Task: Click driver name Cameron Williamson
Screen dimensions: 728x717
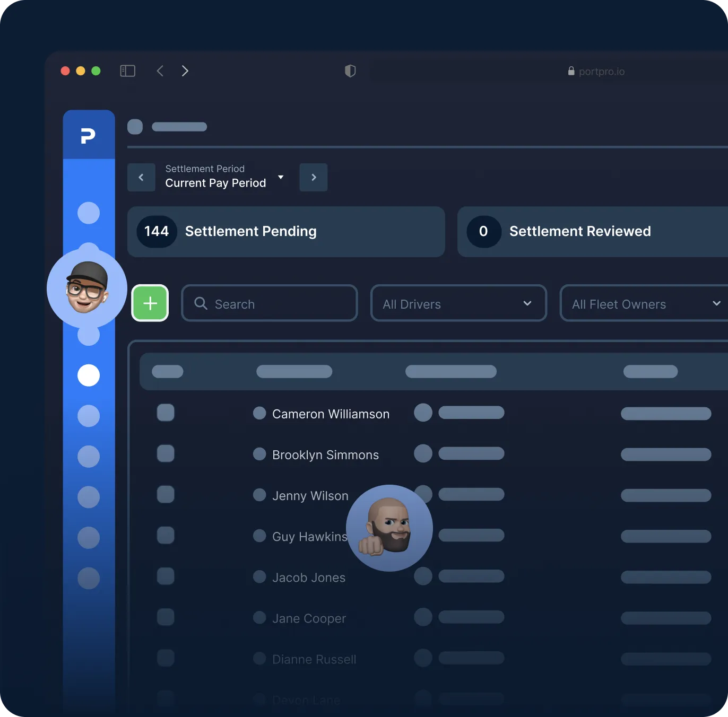Action: [331, 414]
